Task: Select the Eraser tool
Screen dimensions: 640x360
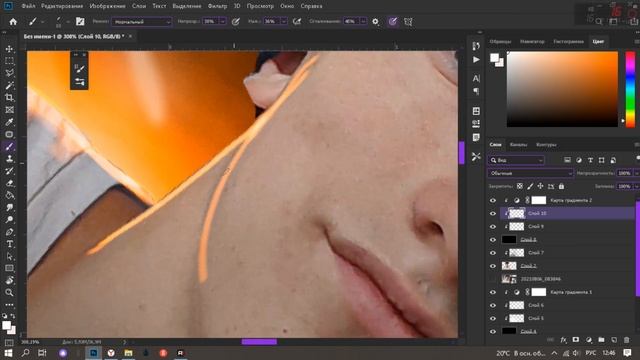Action: click(x=9, y=183)
